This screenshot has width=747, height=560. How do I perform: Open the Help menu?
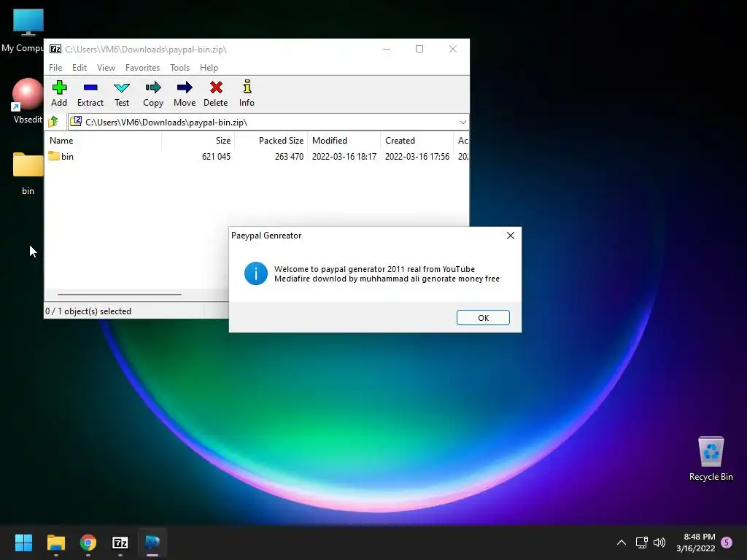209,68
